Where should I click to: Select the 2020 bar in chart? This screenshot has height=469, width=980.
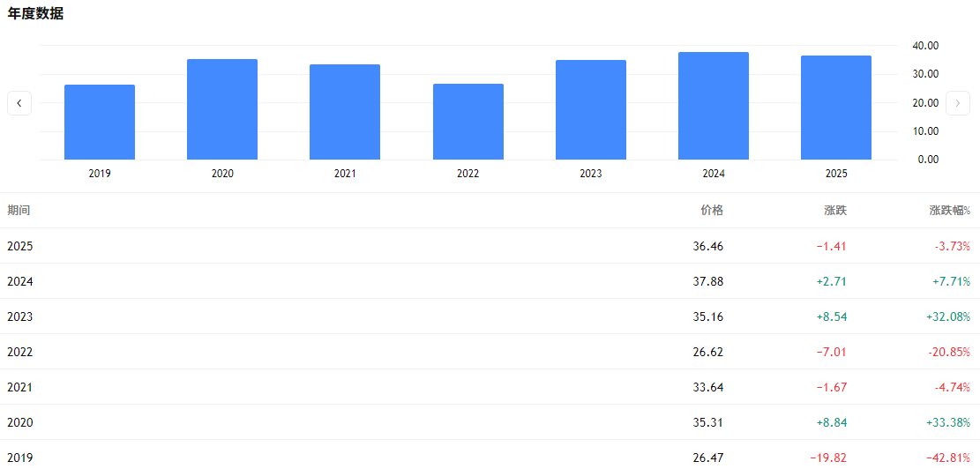[x=222, y=109]
